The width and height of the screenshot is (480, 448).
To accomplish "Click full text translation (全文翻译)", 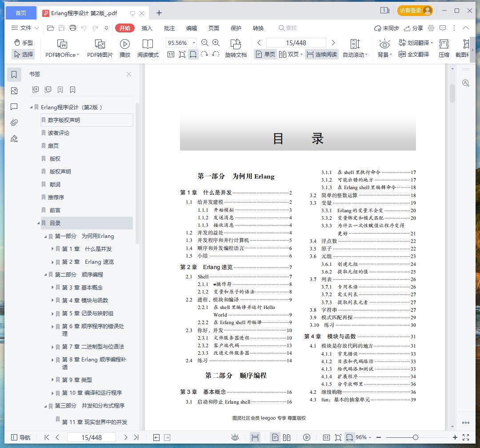I will (x=414, y=55).
